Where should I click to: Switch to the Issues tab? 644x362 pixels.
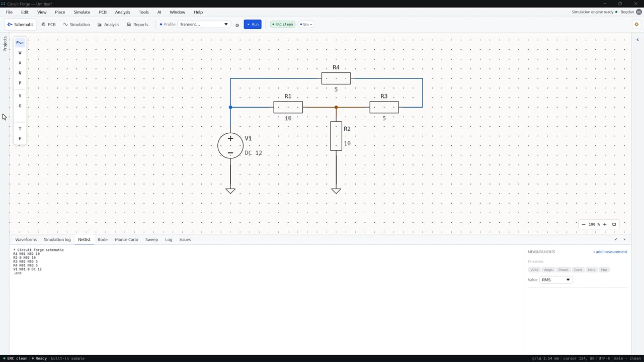(x=185, y=239)
